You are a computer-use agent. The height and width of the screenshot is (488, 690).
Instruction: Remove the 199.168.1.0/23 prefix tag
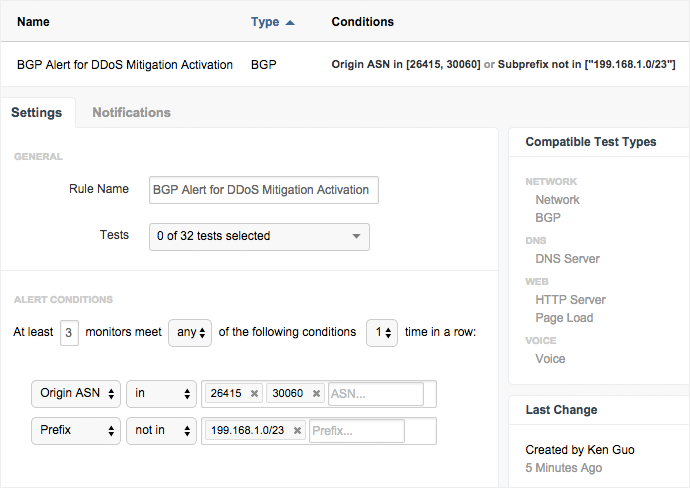point(298,431)
